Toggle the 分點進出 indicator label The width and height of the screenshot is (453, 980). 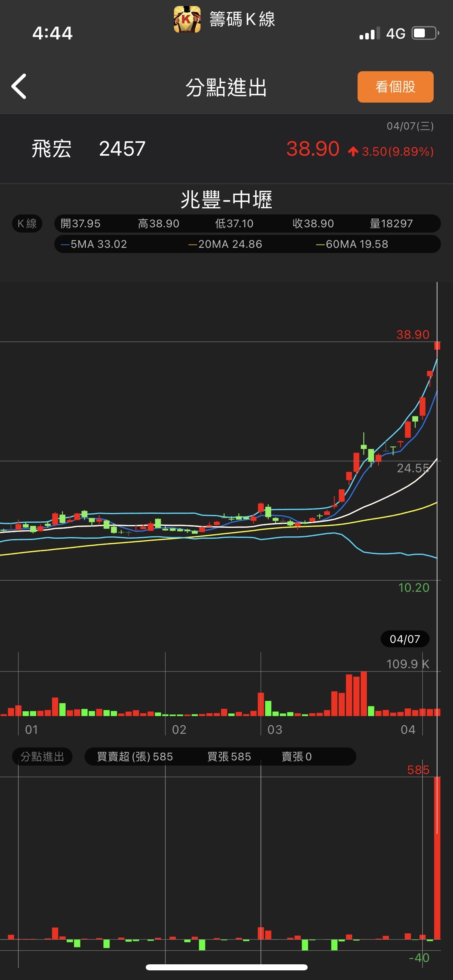coord(42,757)
